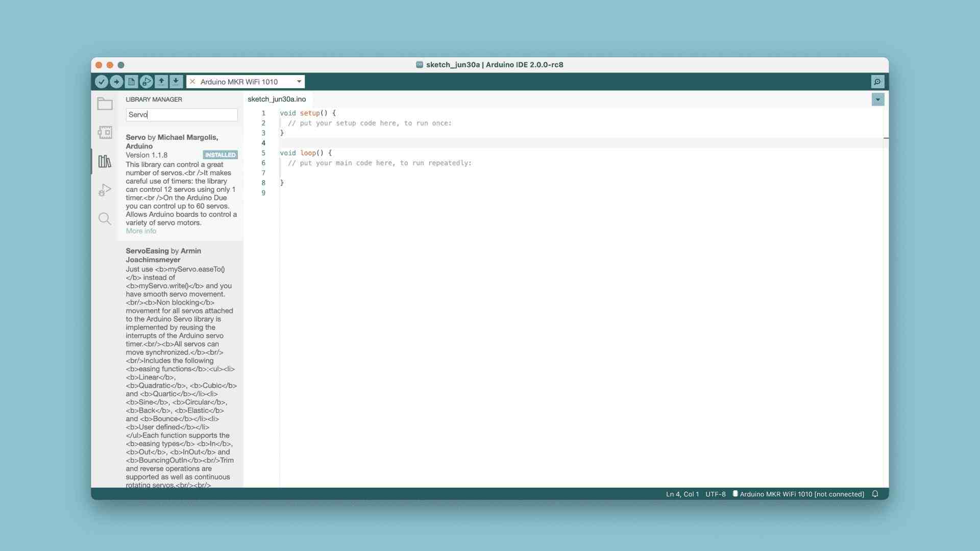Click the New sketch toolbar icon
Image resolution: width=980 pixels, height=551 pixels.
(131, 82)
